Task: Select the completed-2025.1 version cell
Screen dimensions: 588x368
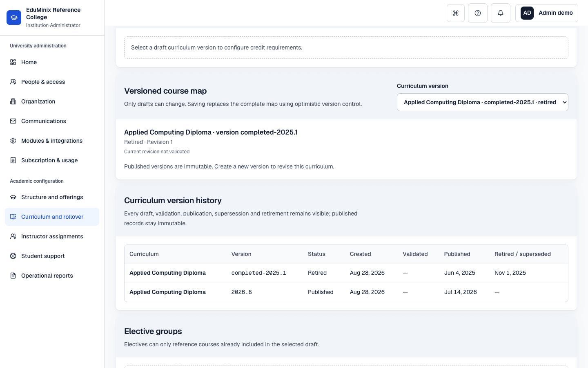Action: pos(258,273)
